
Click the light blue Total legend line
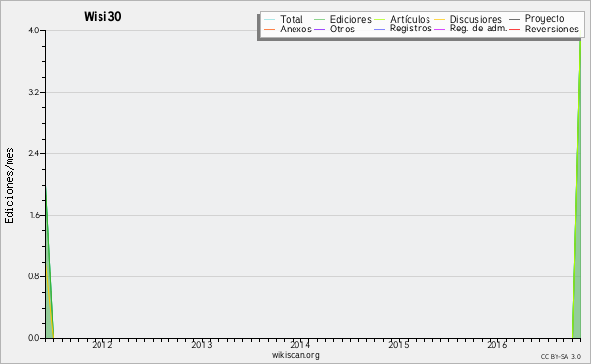(270, 20)
